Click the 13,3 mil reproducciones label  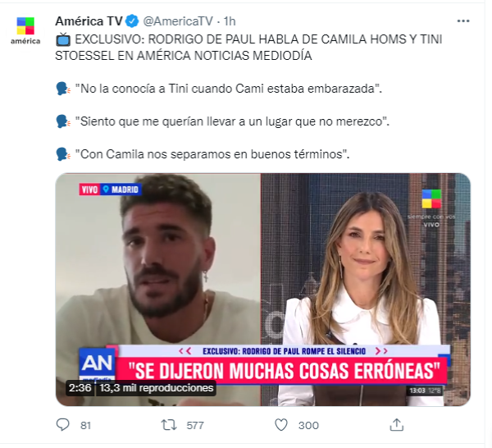pyautogui.click(x=157, y=388)
